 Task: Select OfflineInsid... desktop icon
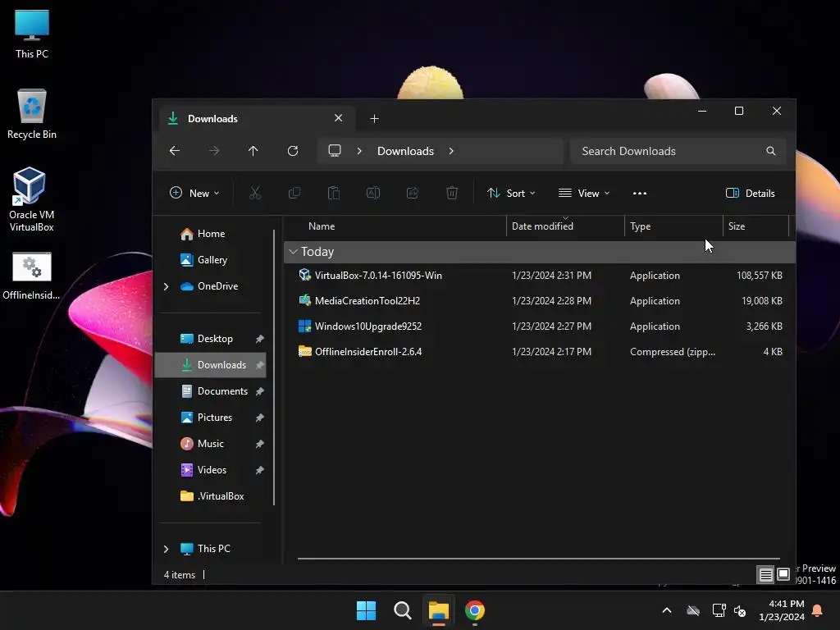coord(31,276)
